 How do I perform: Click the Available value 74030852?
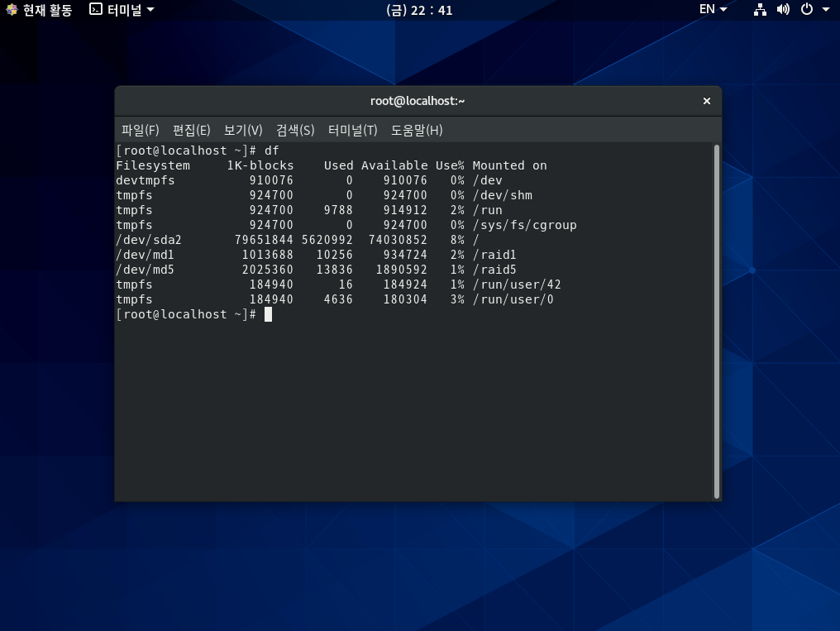point(398,240)
